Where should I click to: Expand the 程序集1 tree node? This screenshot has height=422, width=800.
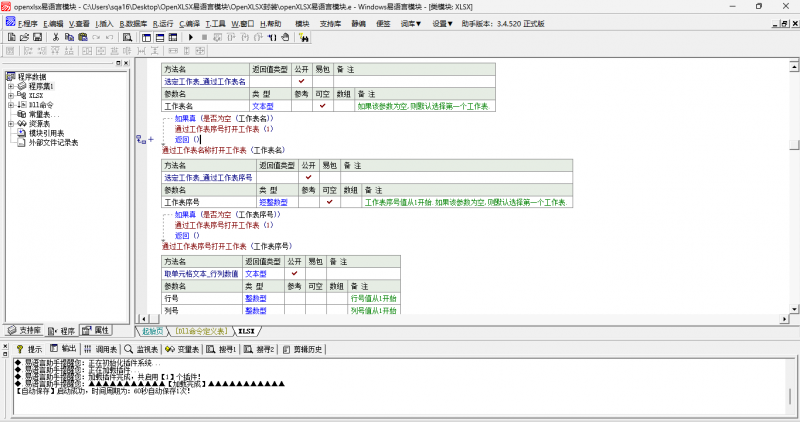[x=10, y=86]
